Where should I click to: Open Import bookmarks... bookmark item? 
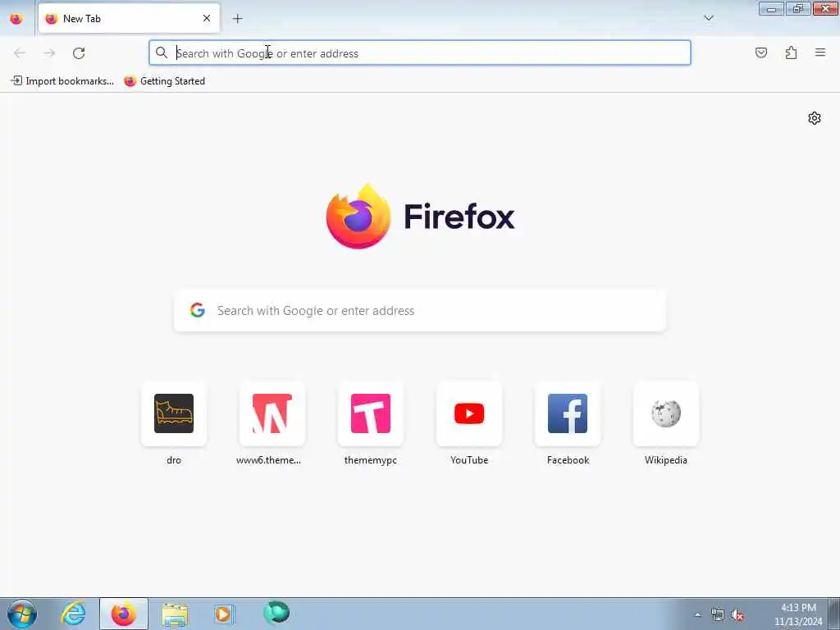pyautogui.click(x=62, y=81)
